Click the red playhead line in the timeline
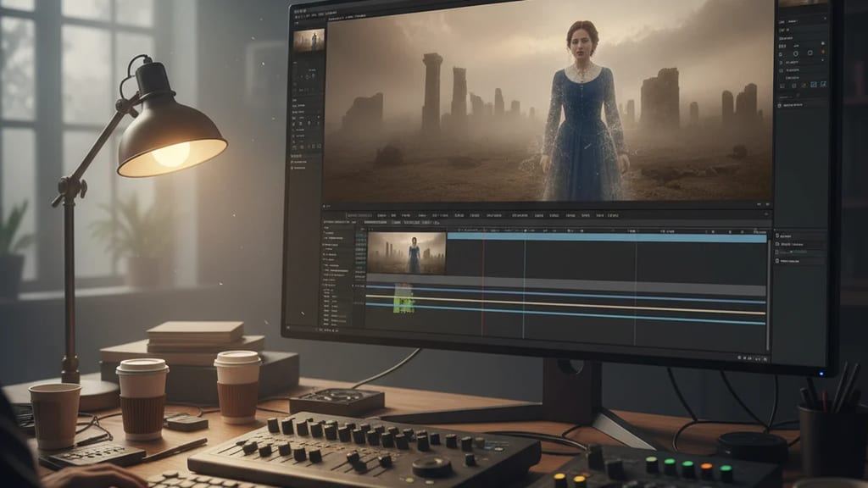868x488 pixels. (482, 282)
